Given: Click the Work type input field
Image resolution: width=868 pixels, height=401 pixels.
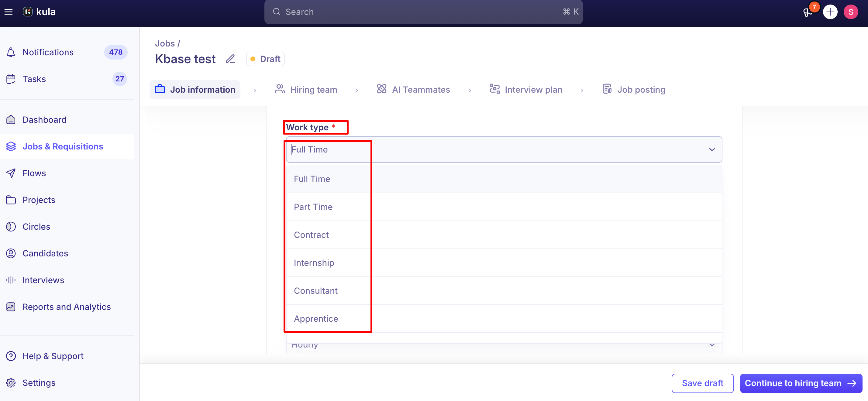Looking at the screenshot, I should coord(504,149).
